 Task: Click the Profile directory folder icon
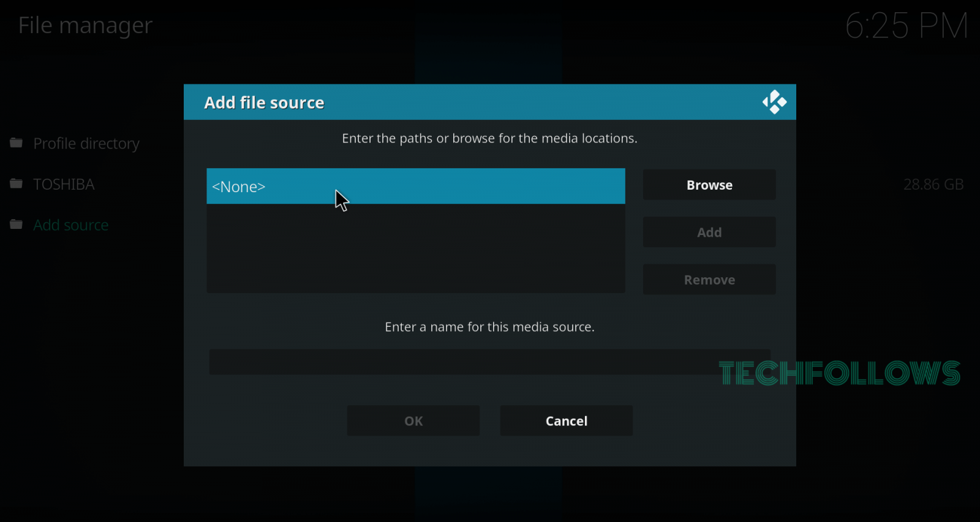tap(17, 143)
